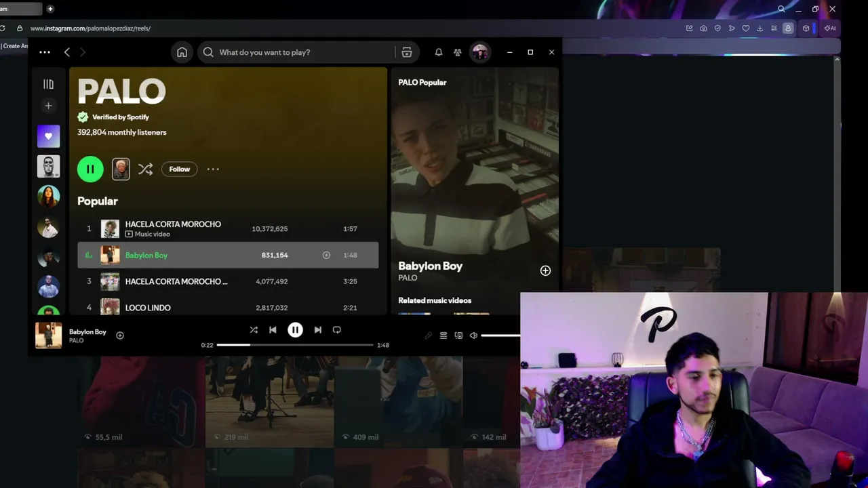This screenshot has height=488, width=868.
Task: Open Friend Activity people icon
Action: tap(458, 52)
